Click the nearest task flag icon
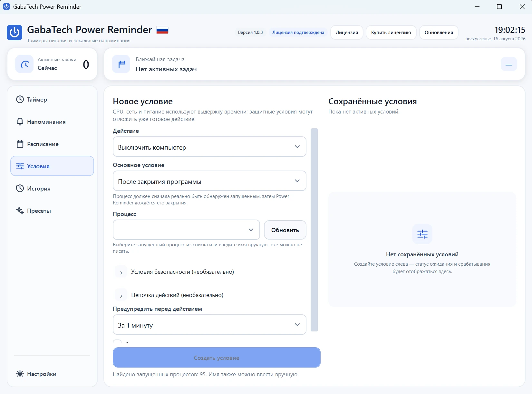 coord(121,64)
